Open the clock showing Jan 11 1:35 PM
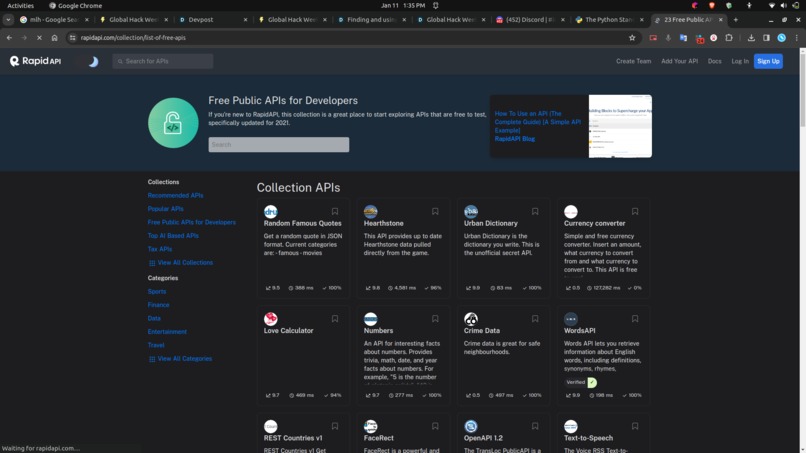Screen dimensions: 806x453 click(x=403, y=6)
